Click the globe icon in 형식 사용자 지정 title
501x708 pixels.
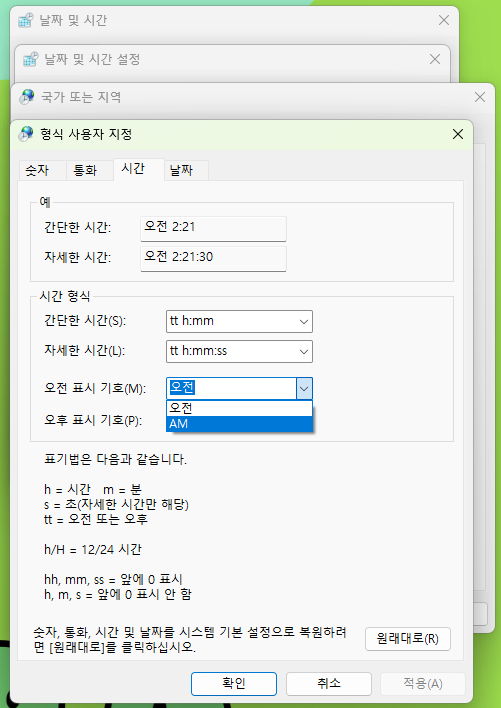point(26,134)
